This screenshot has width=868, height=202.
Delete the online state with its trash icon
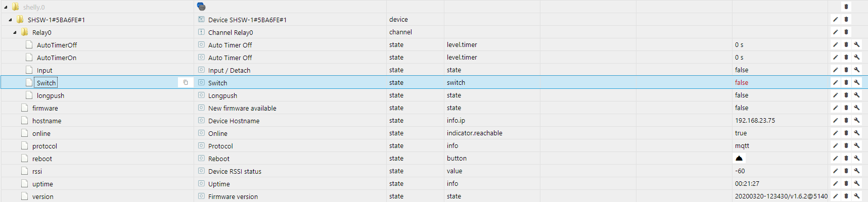[846, 133]
